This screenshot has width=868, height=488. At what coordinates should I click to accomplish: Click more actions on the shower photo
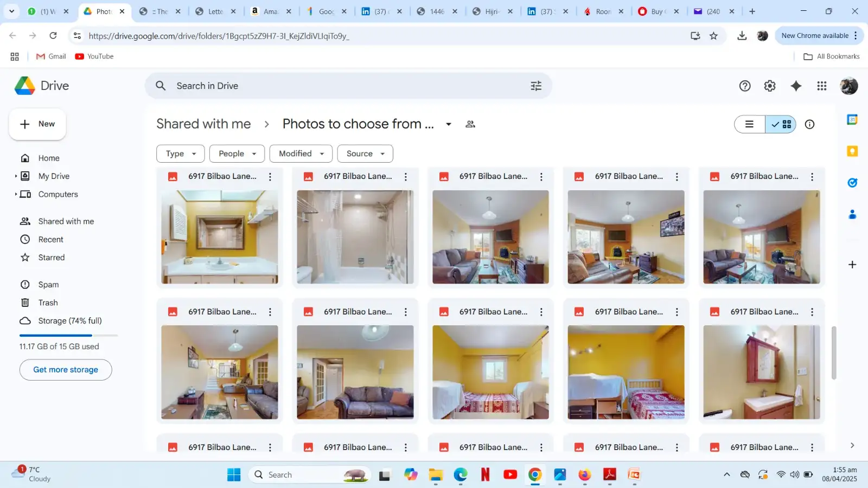(406, 176)
